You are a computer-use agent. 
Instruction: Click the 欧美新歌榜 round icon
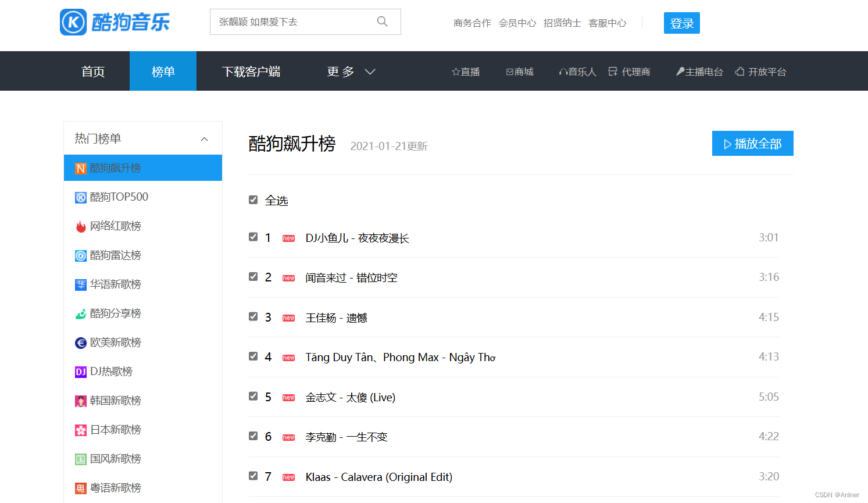tap(81, 343)
